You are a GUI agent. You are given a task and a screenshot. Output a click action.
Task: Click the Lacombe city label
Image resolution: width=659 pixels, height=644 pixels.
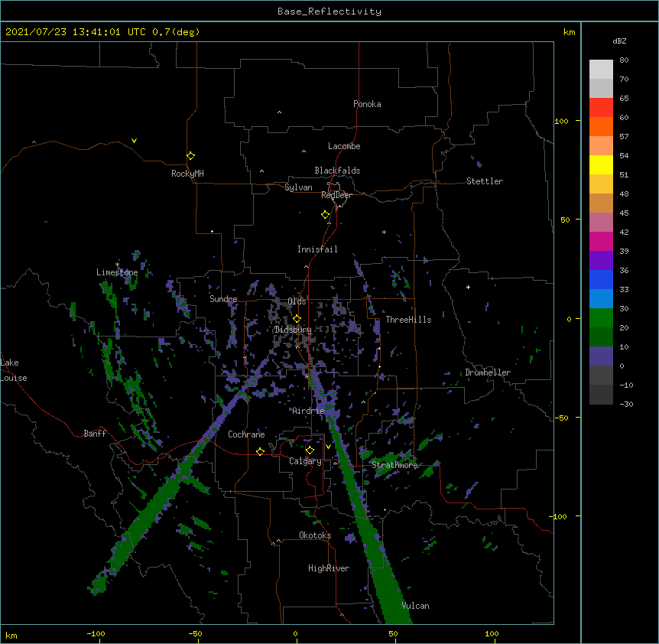point(344,146)
